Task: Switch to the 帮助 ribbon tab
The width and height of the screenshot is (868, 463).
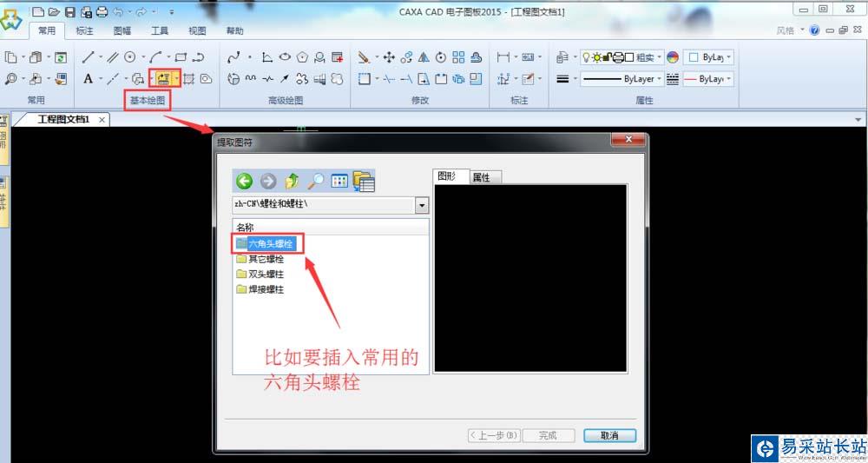Action: pyautogui.click(x=234, y=31)
